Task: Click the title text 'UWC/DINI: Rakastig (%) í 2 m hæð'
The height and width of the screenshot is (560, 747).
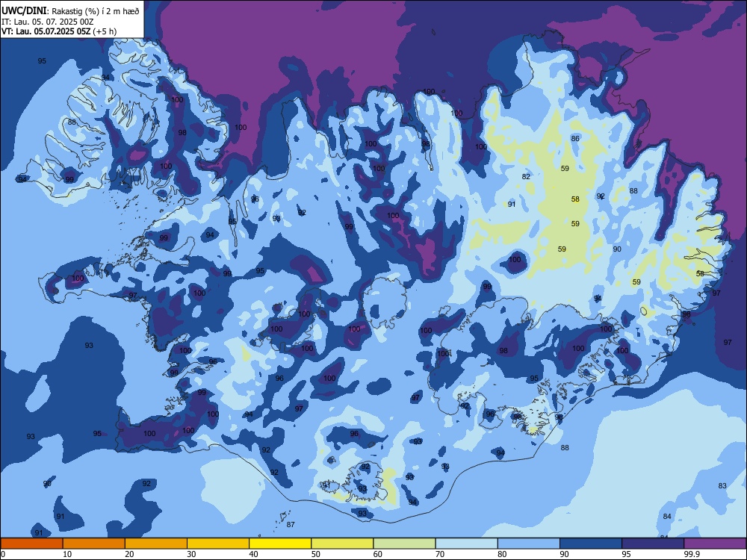Action: click(x=70, y=11)
